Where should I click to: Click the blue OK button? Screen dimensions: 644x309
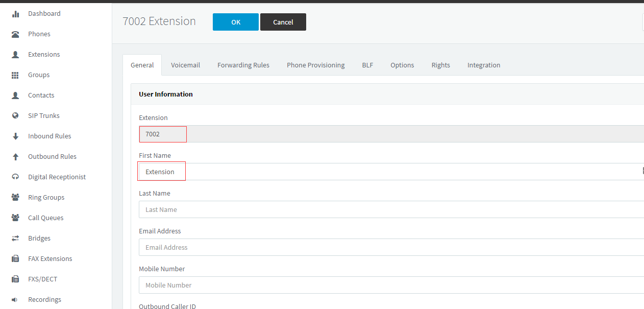pyautogui.click(x=236, y=22)
